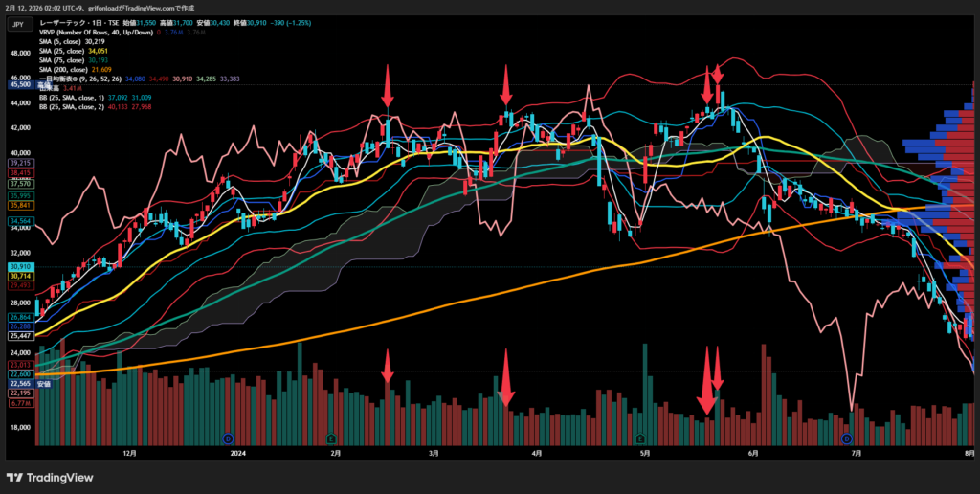The height and width of the screenshot is (494, 980).
Task: Click the 45,500 高値 price label
Action: pyautogui.click(x=21, y=84)
